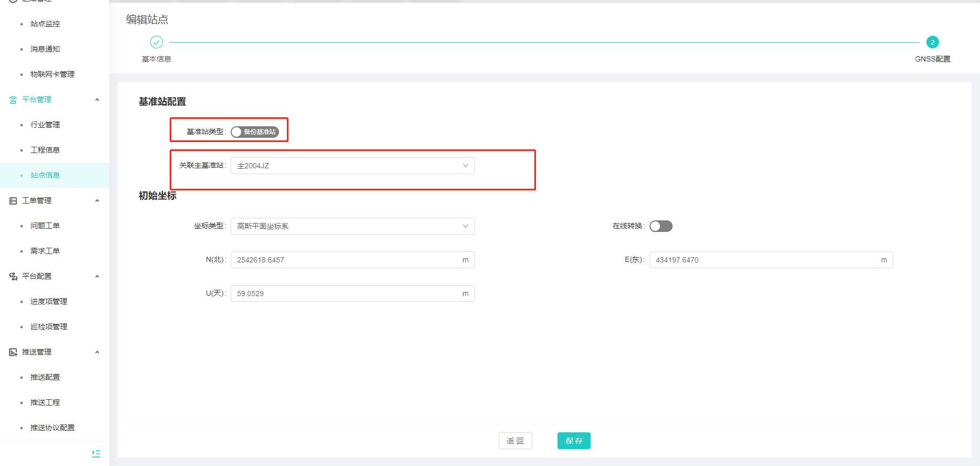Viewport: 980px width, 466px height.
Task: Open the 坐标类型 dropdown
Action: [352, 226]
